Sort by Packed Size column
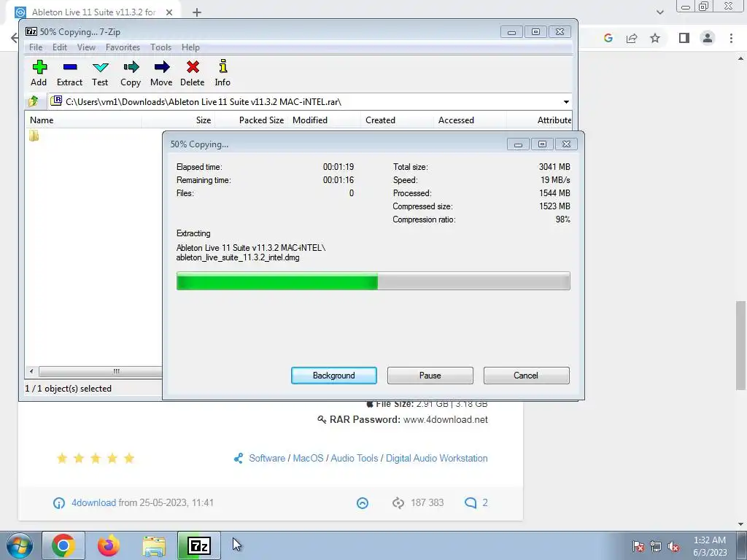747x560 pixels. point(251,120)
